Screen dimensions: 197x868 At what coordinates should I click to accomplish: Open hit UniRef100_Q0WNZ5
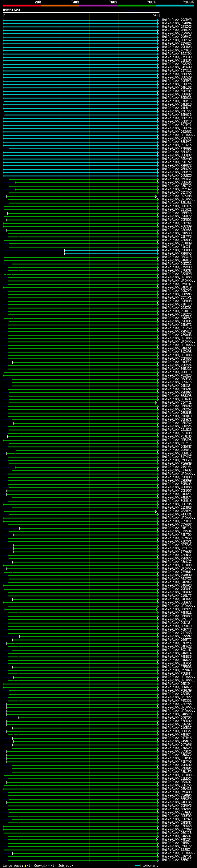[x=176, y=176]
